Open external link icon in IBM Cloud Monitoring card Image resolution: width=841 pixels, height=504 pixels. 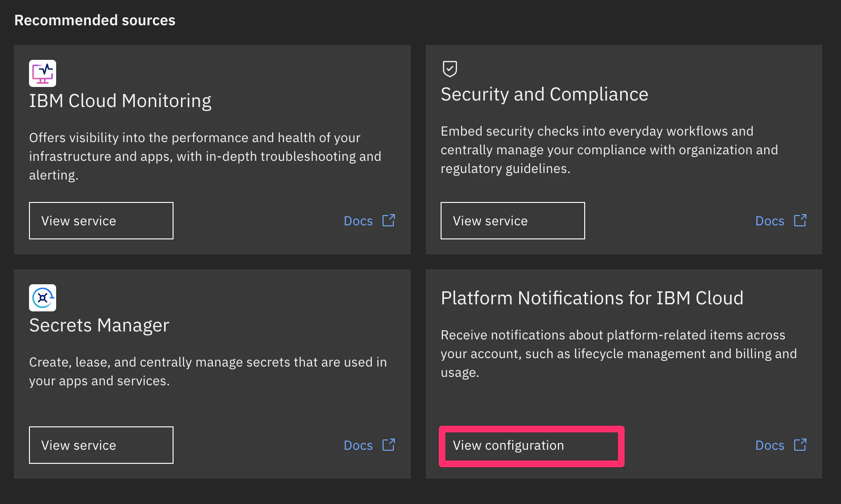pos(389,221)
